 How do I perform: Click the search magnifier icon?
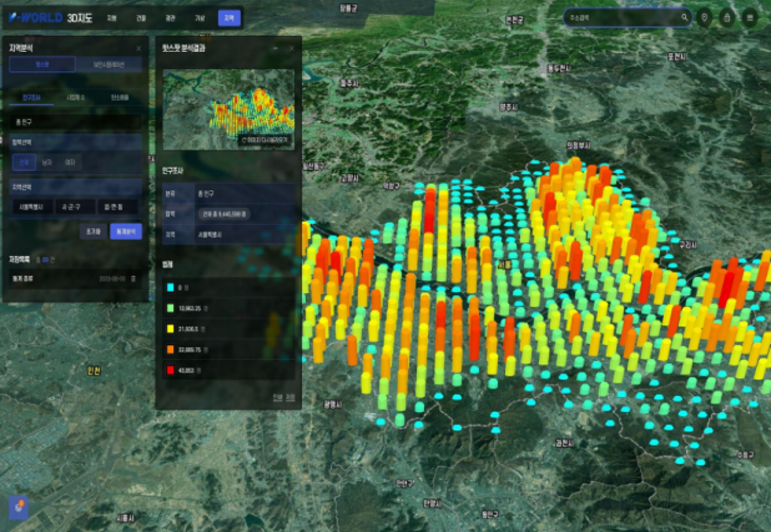click(x=684, y=18)
